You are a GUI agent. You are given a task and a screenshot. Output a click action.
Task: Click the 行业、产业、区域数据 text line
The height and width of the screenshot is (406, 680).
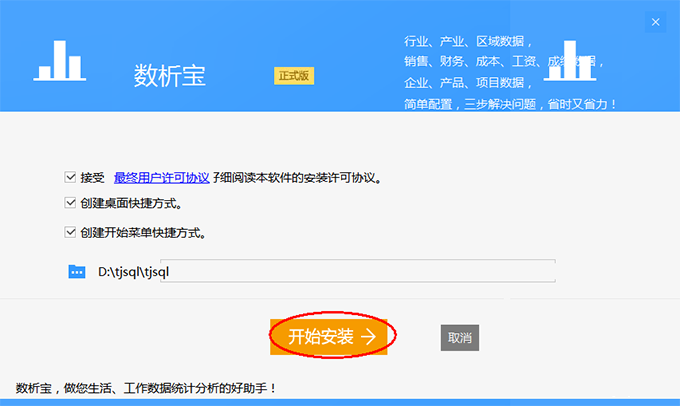(x=468, y=41)
